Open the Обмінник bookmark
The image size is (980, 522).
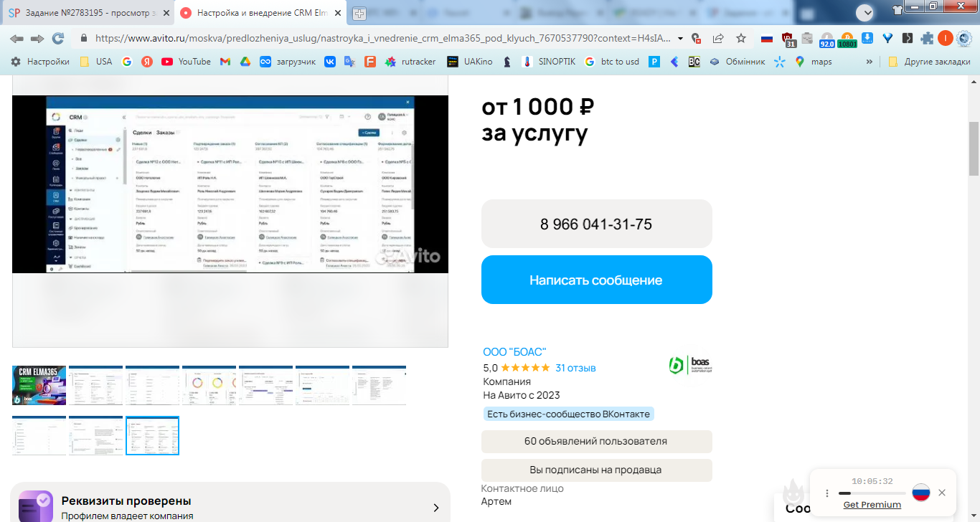click(x=737, y=62)
